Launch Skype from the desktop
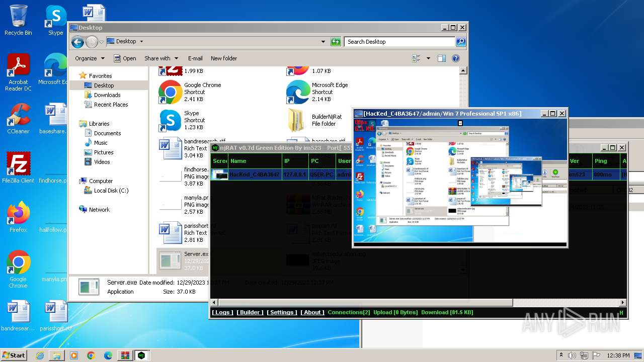The height and width of the screenshot is (362, 644). click(x=55, y=20)
